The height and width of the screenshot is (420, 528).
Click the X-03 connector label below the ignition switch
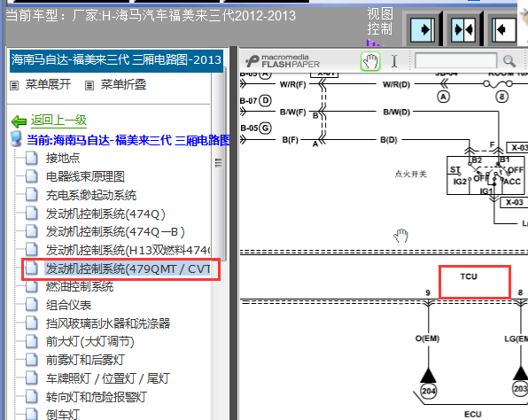(515, 202)
